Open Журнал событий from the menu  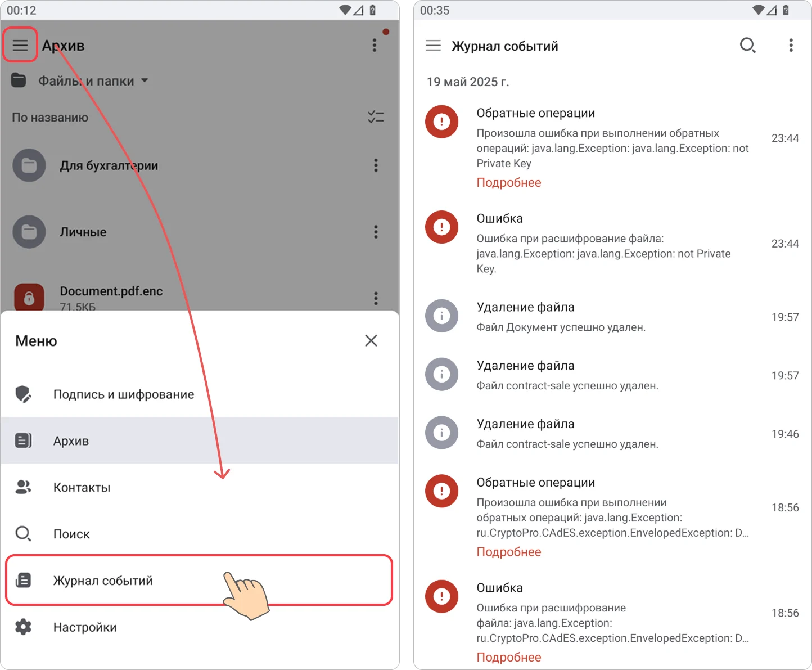point(199,581)
